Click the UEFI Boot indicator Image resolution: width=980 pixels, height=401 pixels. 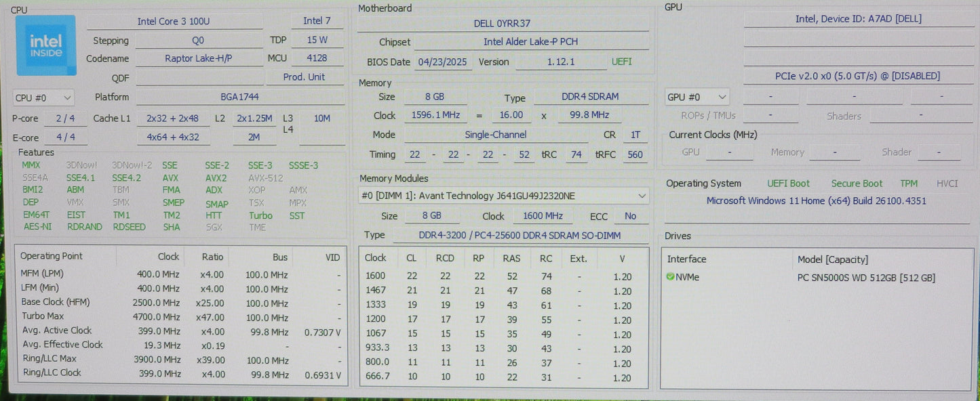pos(788,184)
